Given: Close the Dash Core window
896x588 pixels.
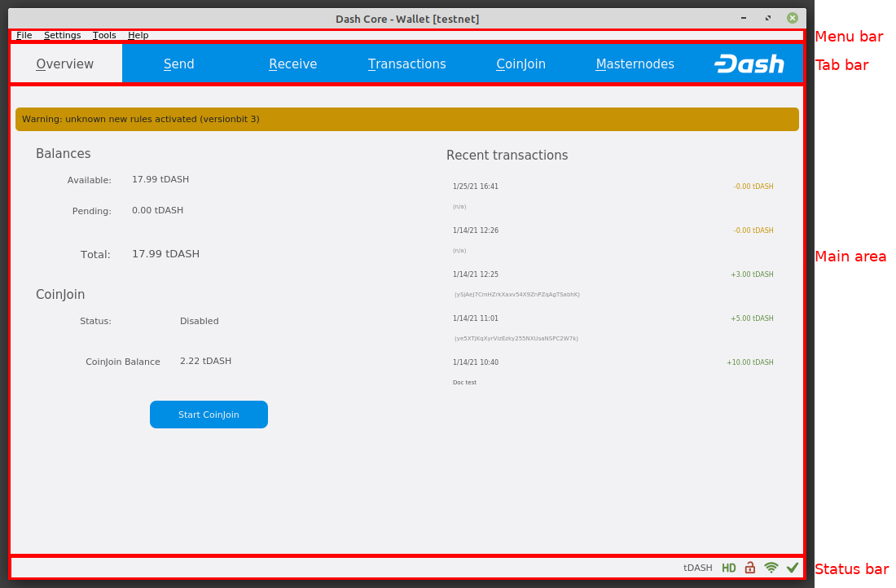Looking at the screenshot, I should coord(793,18).
